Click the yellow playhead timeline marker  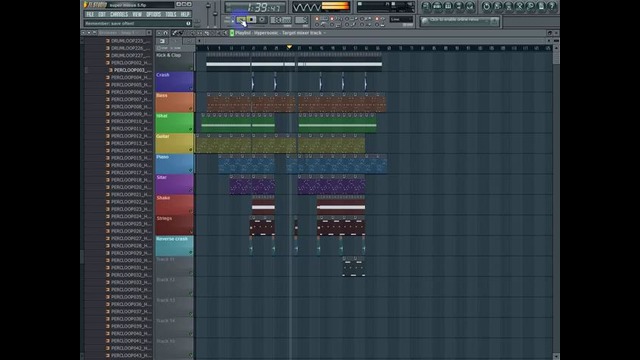click(x=289, y=47)
